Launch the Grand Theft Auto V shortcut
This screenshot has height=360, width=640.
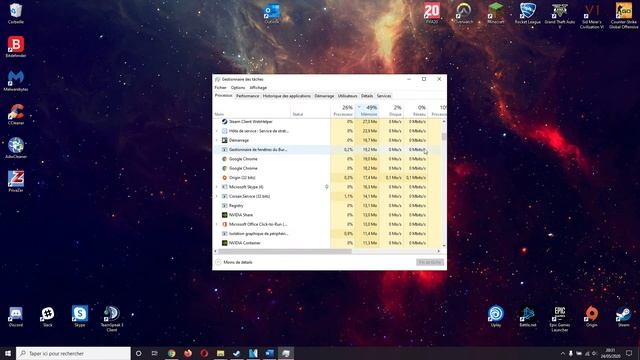(x=560, y=16)
